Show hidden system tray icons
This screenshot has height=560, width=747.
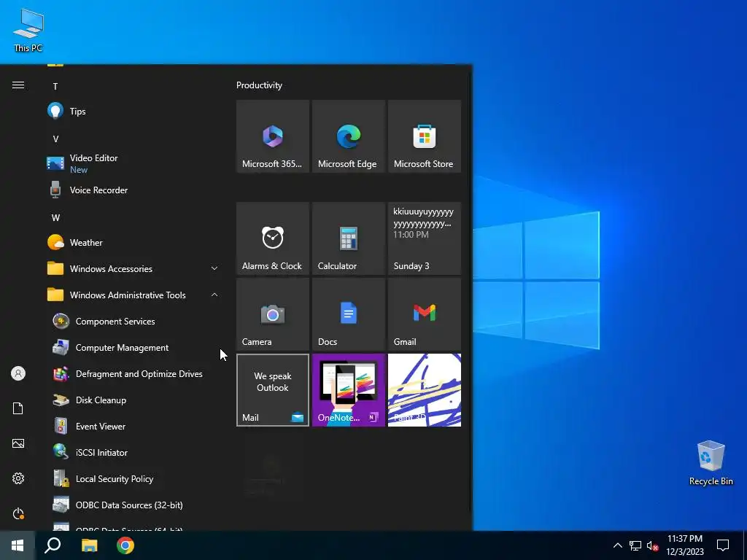pos(617,545)
